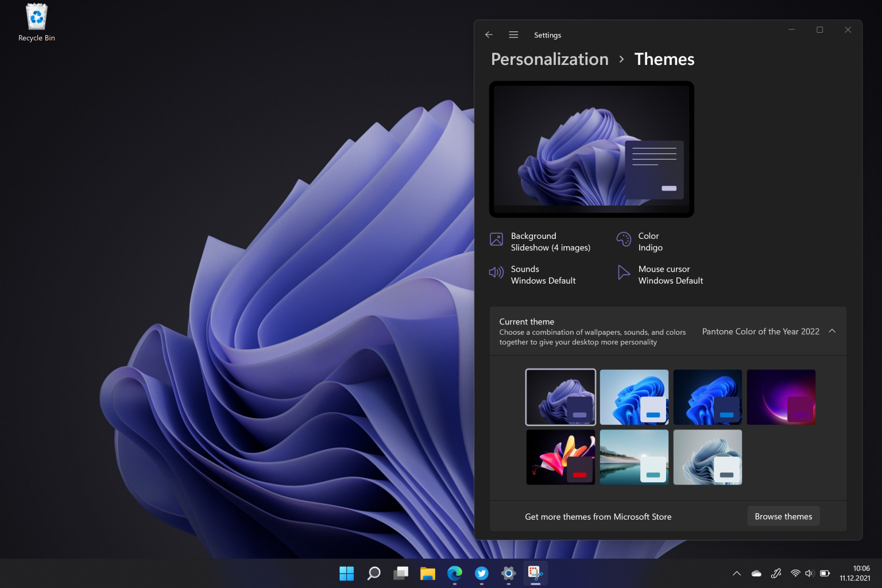The height and width of the screenshot is (588, 882).
Task: Open the Color Indigo settings
Action: [x=649, y=241]
